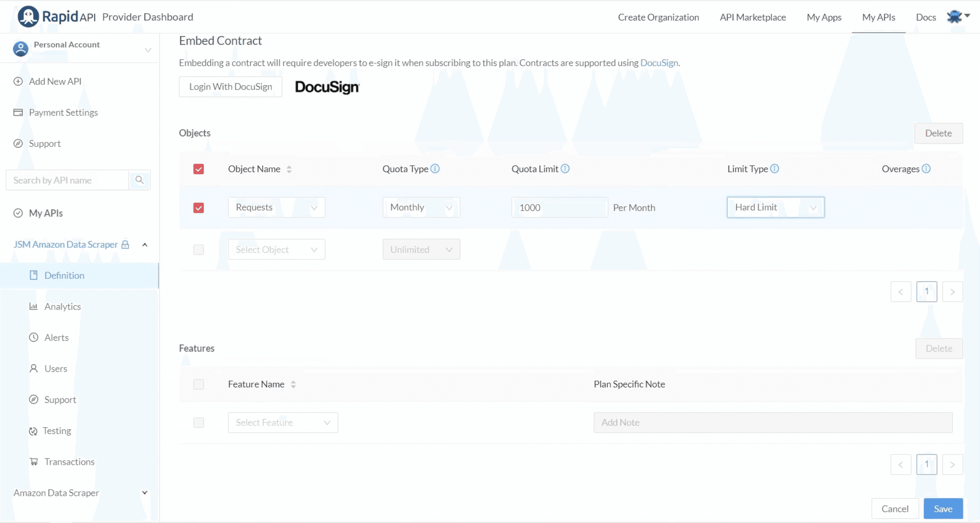Open My Apps in top nav
The height and width of the screenshot is (523, 980).
click(x=824, y=17)
